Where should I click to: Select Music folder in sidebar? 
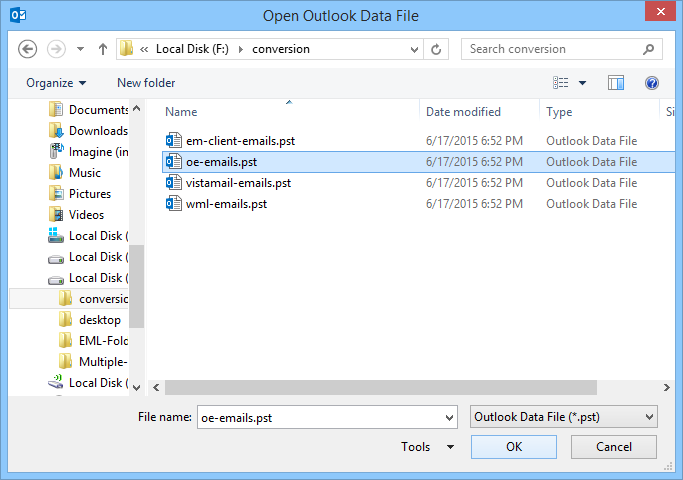coord(75,172)
